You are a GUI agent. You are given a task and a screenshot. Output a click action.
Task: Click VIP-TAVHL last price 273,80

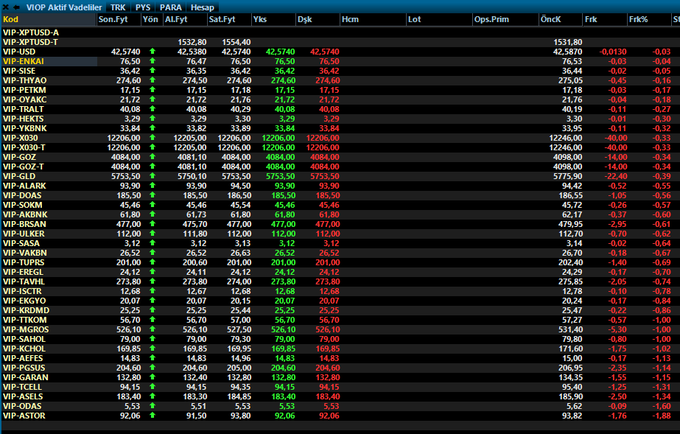tap(129, 281)
